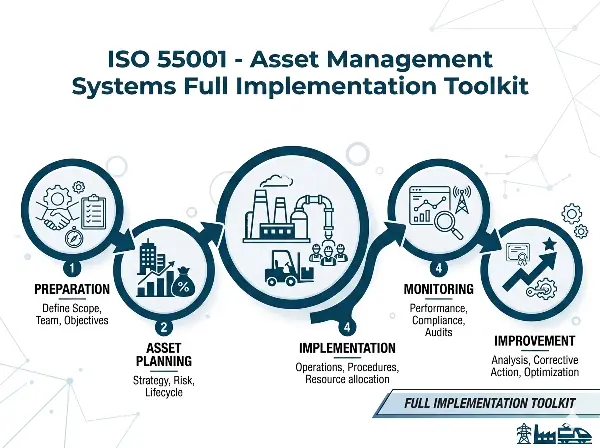Click the number 2 badge above ASSET PLANNING
Image resolution: width=600 pixels, height=448 pixels.
(x=164, y=327)
